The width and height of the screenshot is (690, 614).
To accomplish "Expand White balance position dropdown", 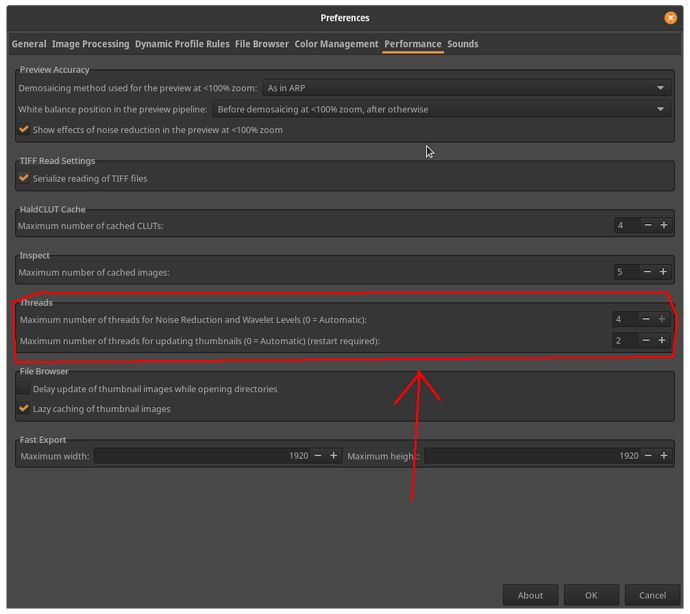I will pos(441,109).
